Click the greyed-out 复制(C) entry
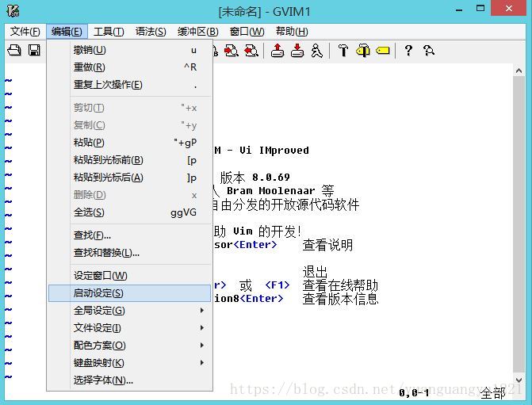532x405 pixels. pos(129,125)
